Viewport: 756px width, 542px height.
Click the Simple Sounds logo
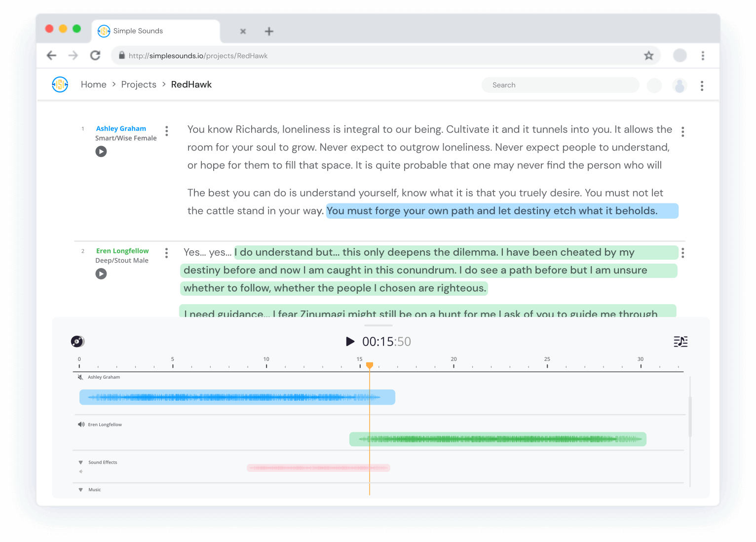click(x=60, y=84)
